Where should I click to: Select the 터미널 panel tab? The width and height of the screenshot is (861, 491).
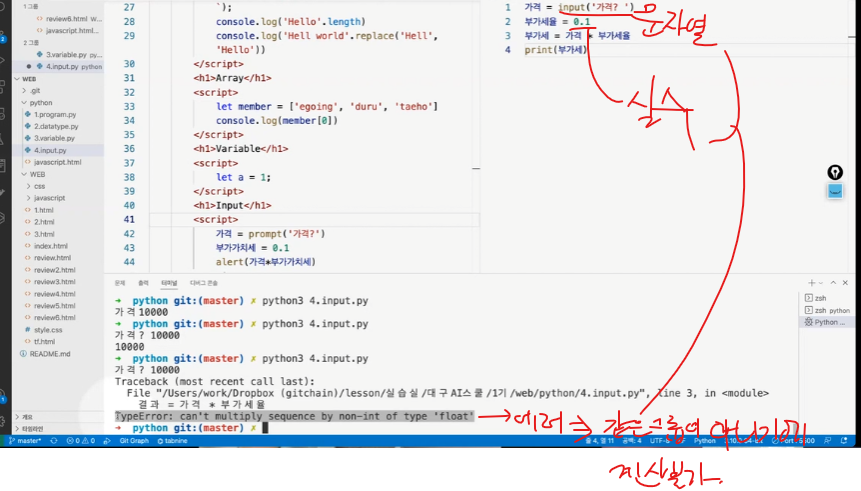[x=169, y=283]
